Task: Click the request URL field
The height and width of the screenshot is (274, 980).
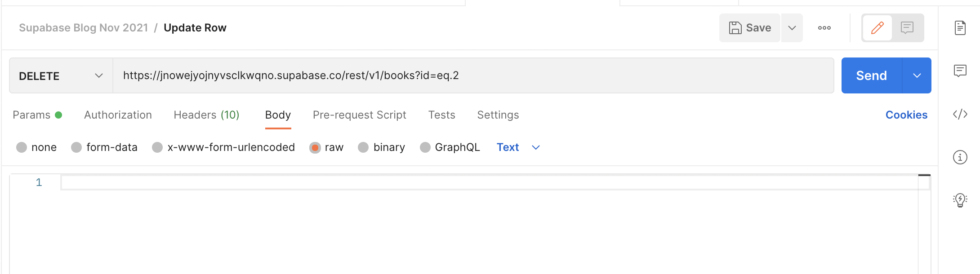Action: pyautogui.click(x=473, y=75)
